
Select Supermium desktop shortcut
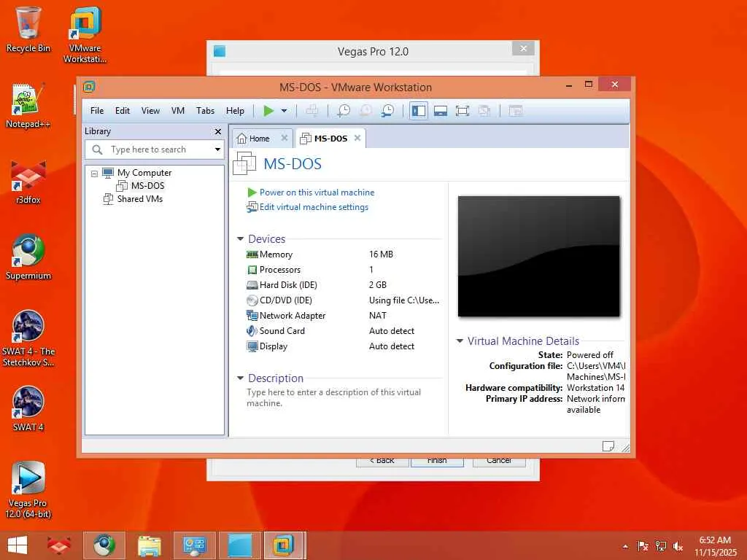tap(28, 257)
